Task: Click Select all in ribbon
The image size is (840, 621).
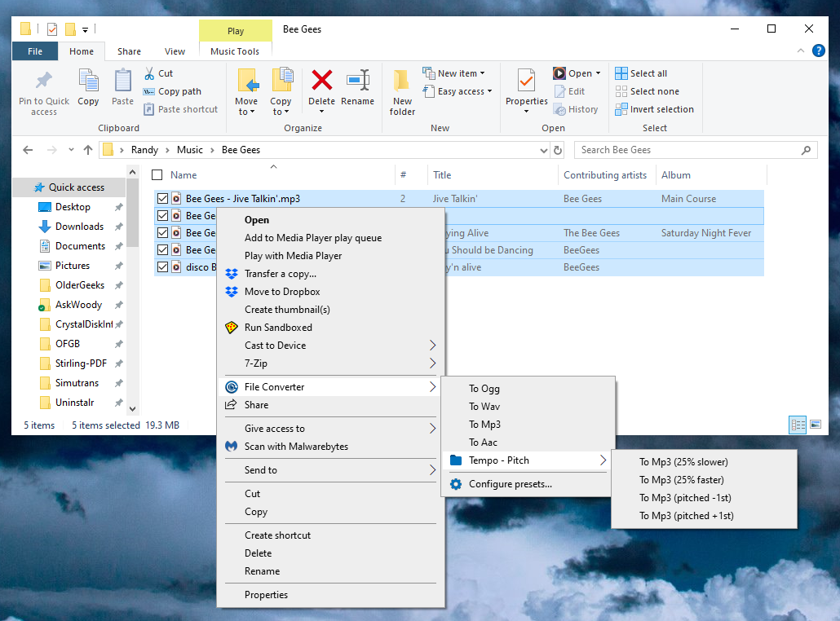Action: 641,73
